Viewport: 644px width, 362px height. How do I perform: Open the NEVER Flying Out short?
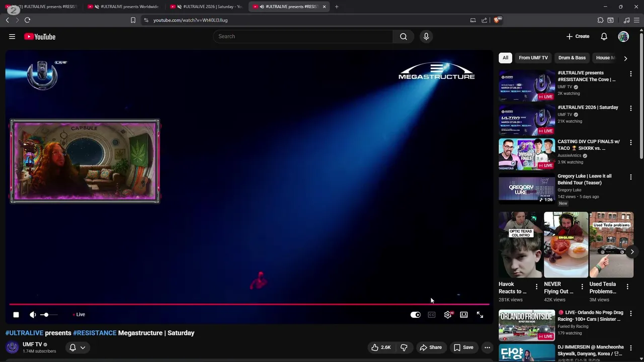[566, 245]
